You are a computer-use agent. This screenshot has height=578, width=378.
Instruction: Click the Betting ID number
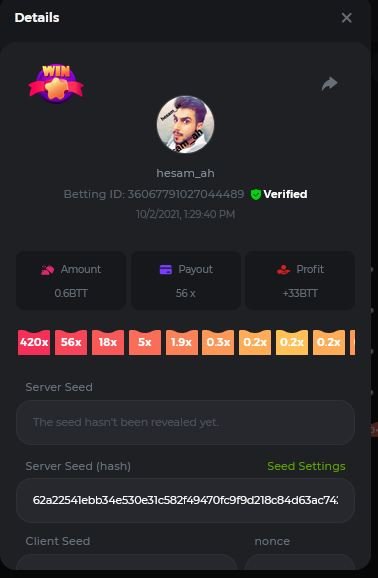[185, 194]
